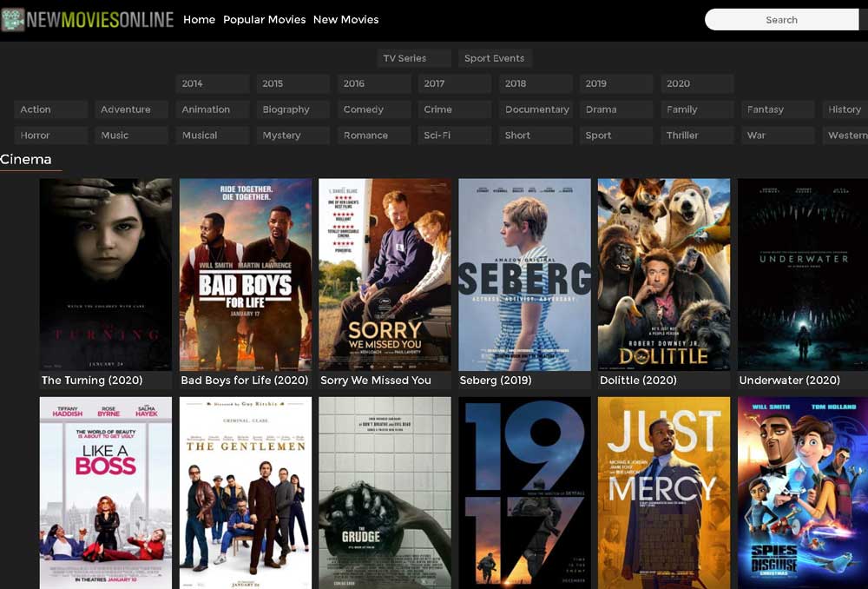Filter movies by year 2015
868x589 pixels.
(293, 83)
